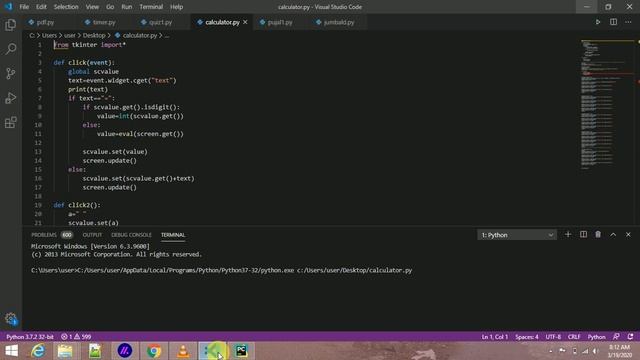640x360 pixels.
Task: Open the Run menu
Action: 127,7
